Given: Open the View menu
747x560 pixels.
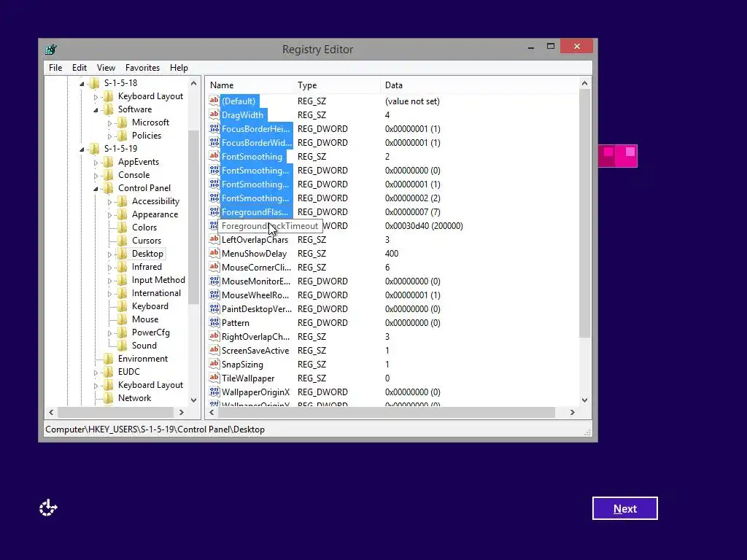Looking at the screenshot, I should click(x=106, y=68).
